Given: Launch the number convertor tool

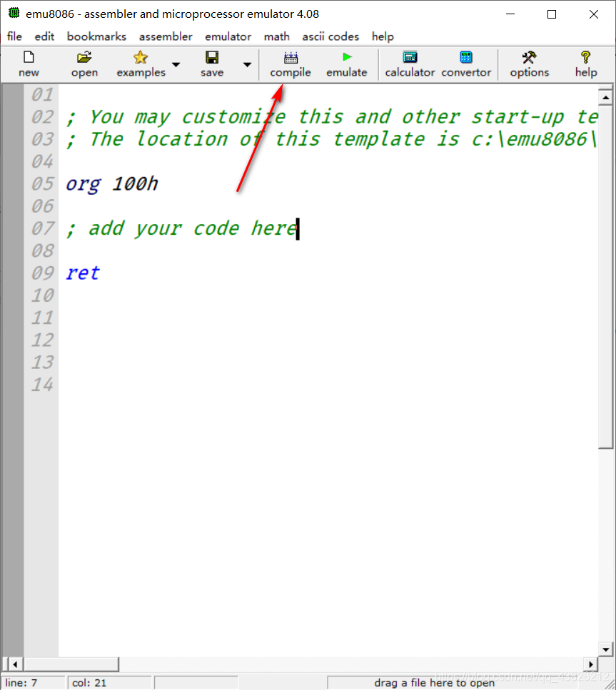Looking at the screenshot, I should 466,64.
